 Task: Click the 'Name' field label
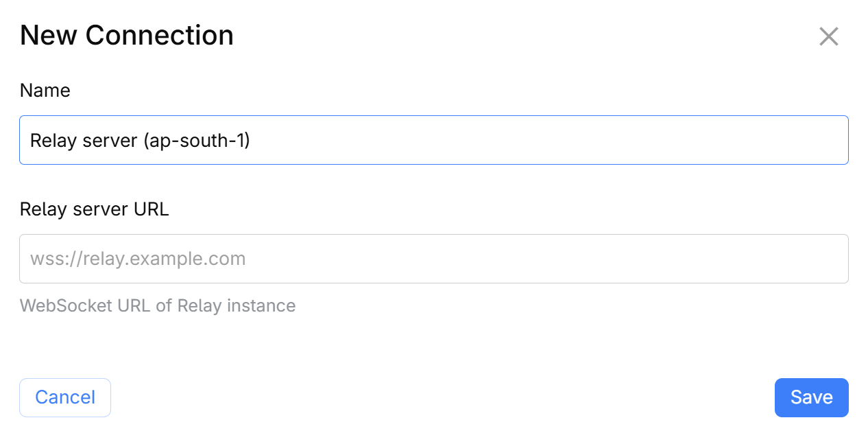point(45,90)
